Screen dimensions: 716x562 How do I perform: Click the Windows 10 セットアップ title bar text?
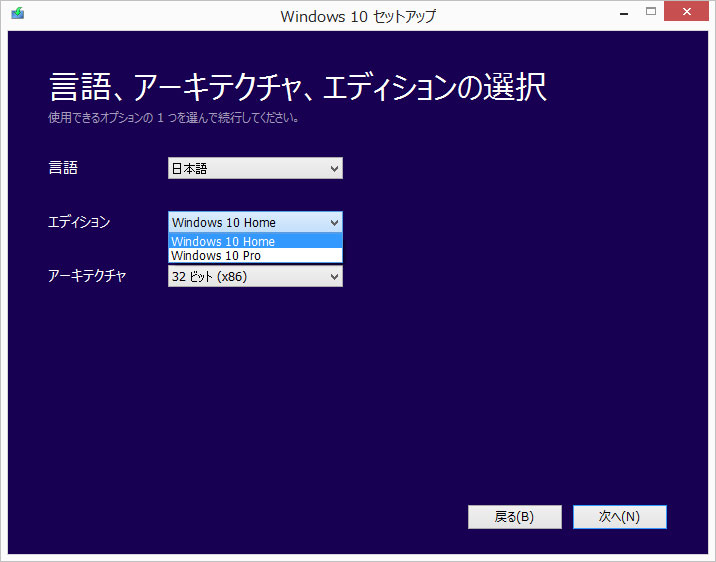(358, 16)
